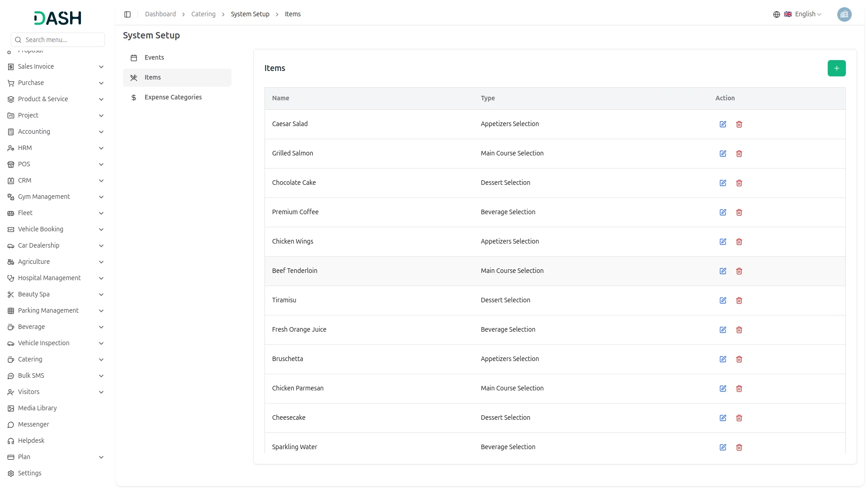Edit the Caesar Salad item

(x=722, y=124)
